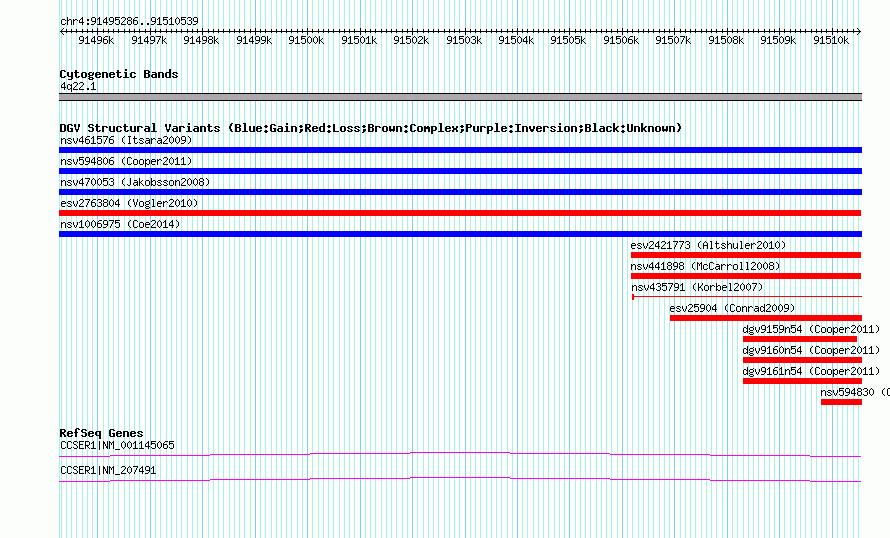Open variant label dgv9161n54 (Cooper2011)
The width and height of the screenshot is (890, 538).
point(811,371)
